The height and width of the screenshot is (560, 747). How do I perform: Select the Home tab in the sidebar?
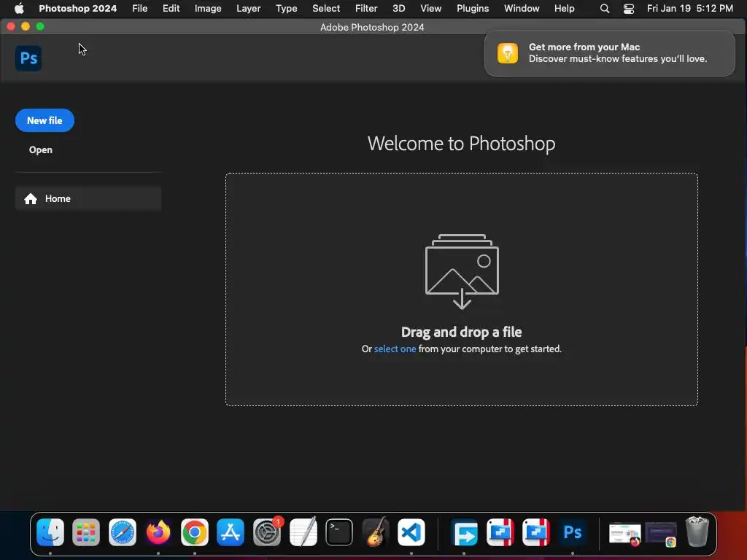point(88,198)
